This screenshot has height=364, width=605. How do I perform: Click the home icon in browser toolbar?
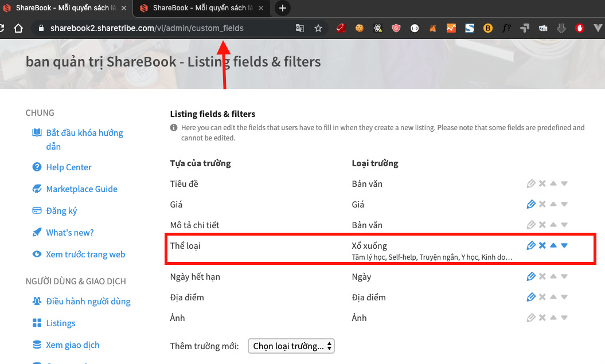(x=19, y=27)
